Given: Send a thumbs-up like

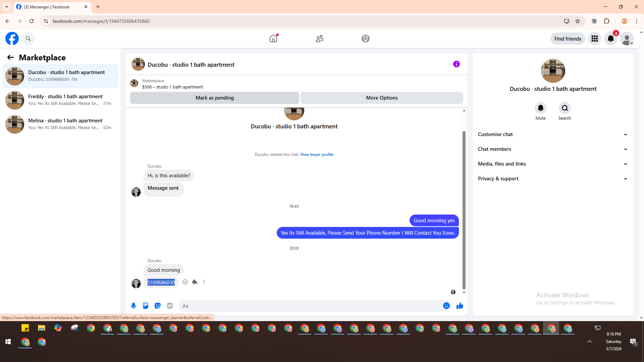Looking at the screenshot, I should [460, 306].
